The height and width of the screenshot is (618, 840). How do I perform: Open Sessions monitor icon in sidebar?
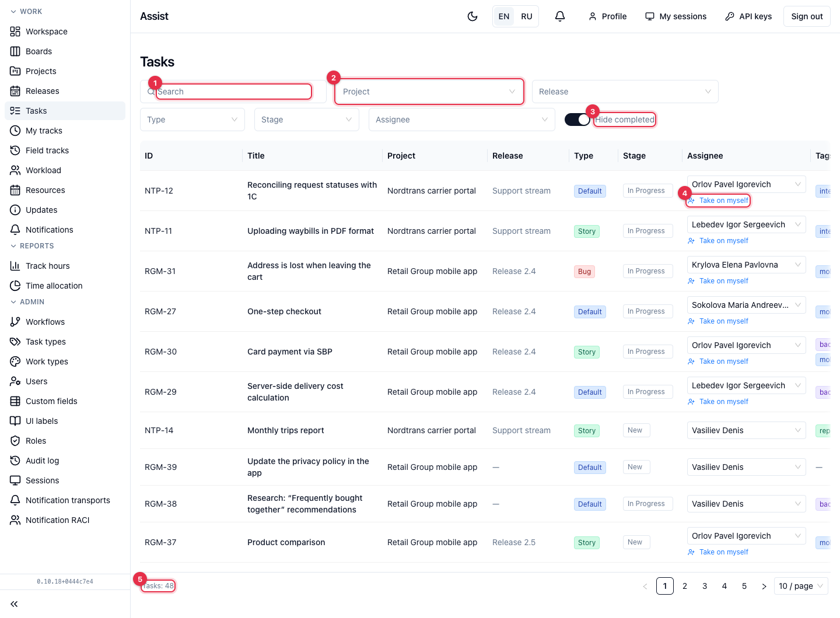point(15,480)
